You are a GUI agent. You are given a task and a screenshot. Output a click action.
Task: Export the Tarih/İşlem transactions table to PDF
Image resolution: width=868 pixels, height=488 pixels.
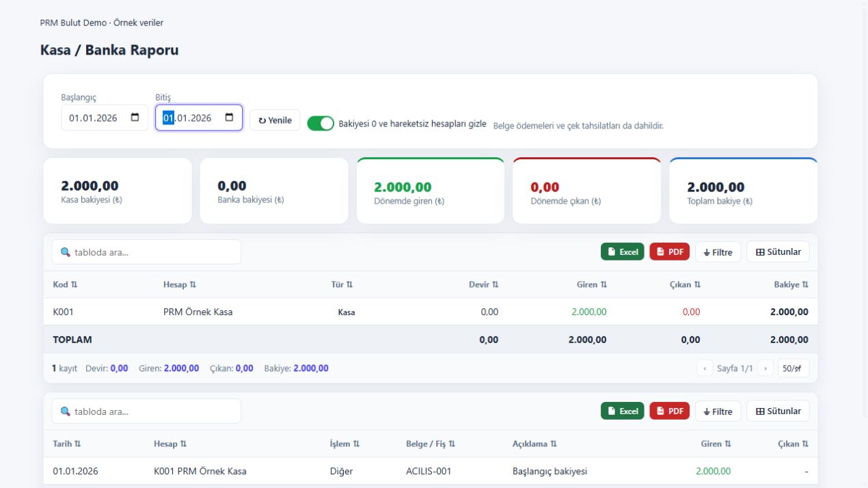coord(670,411)
